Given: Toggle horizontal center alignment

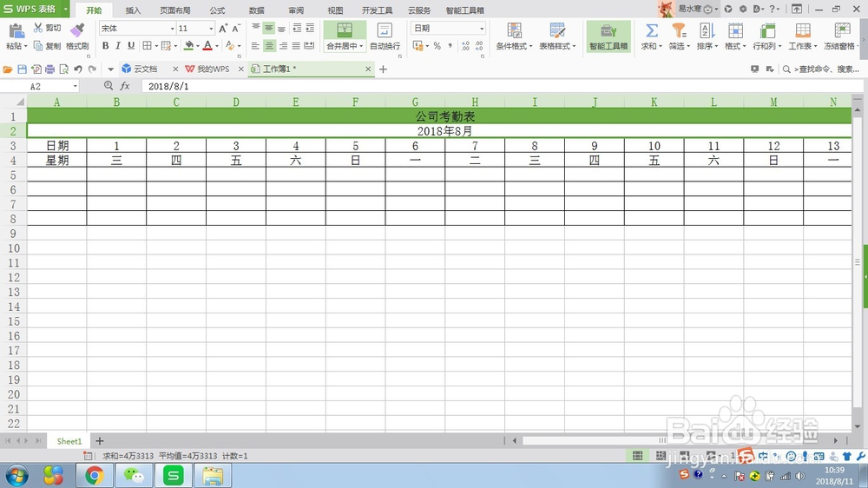Looking at the screenshot, I should point(269,46).
